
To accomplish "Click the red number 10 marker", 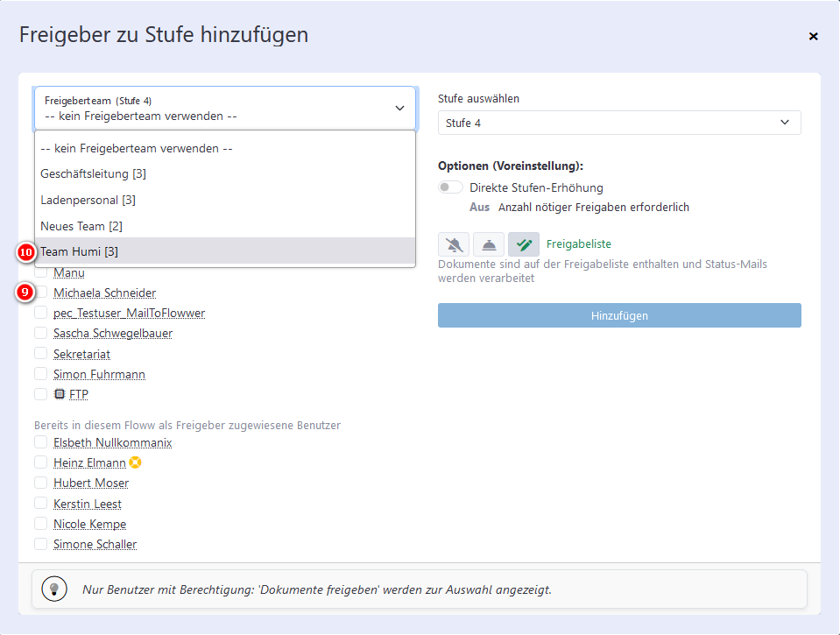I will click(25, 252).
